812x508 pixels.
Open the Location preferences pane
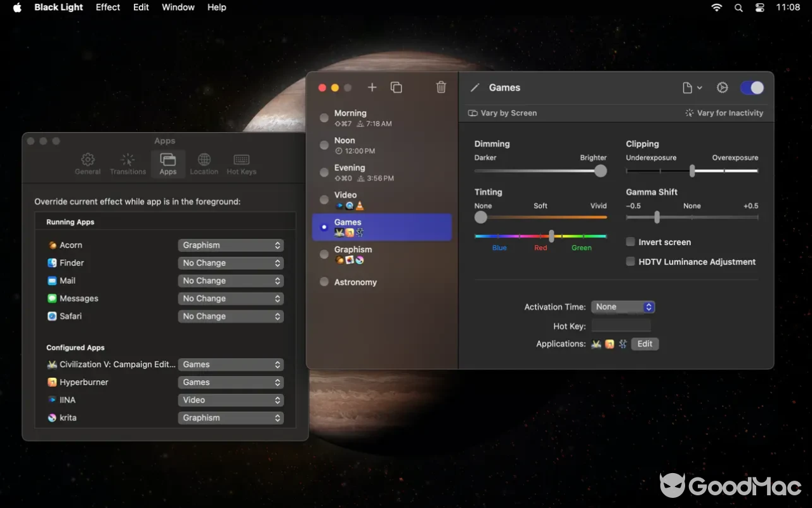(204, 163)
